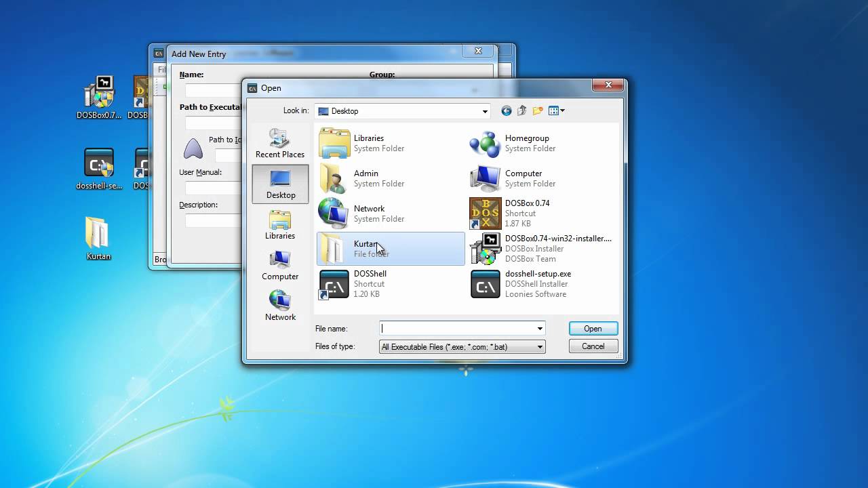The width and height of the screenshot is (868, 488).
Task: Click the Open button
Action: pyautogui.click(x=593, y=329)
